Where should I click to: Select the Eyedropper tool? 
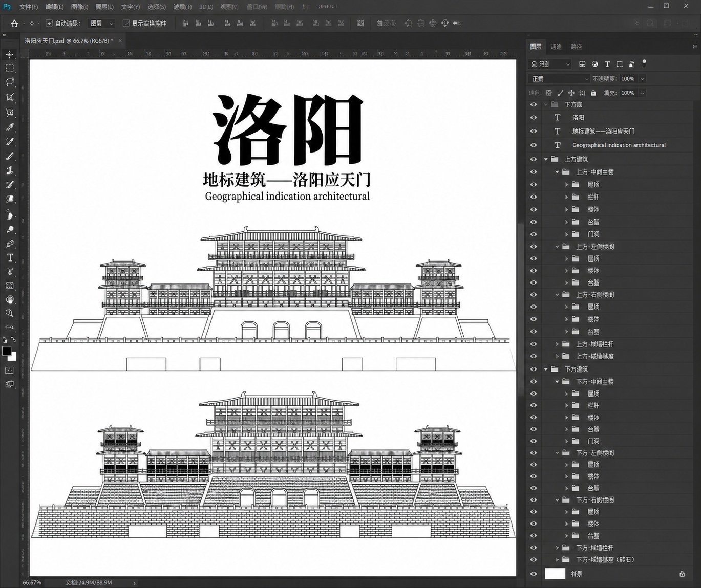point(10,127)
